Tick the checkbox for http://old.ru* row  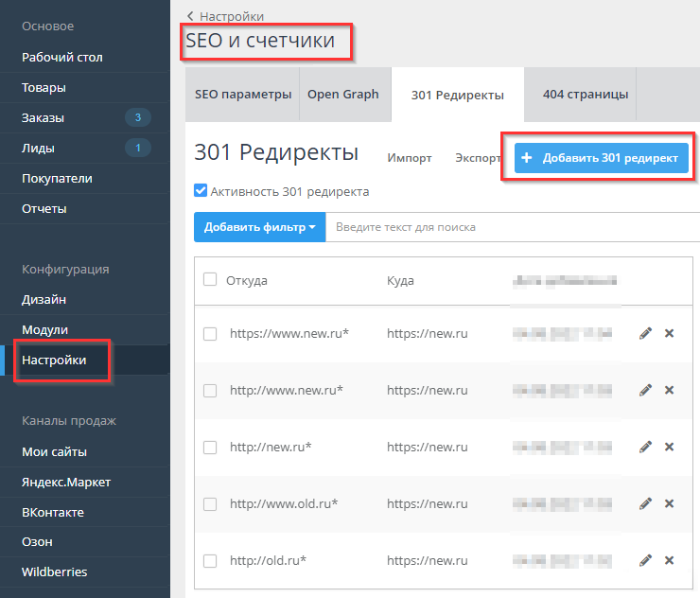[210, 561]
